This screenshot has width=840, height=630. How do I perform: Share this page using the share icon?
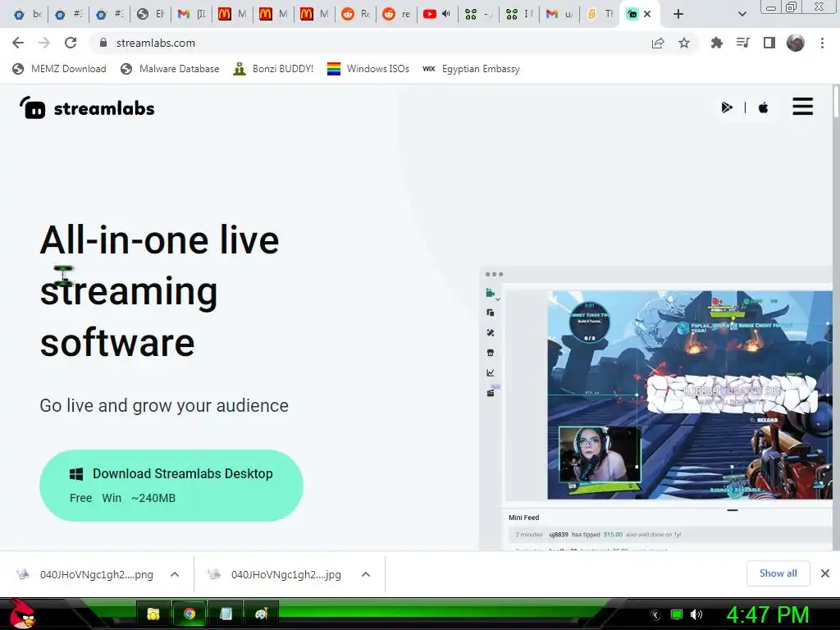pos(658,43)
